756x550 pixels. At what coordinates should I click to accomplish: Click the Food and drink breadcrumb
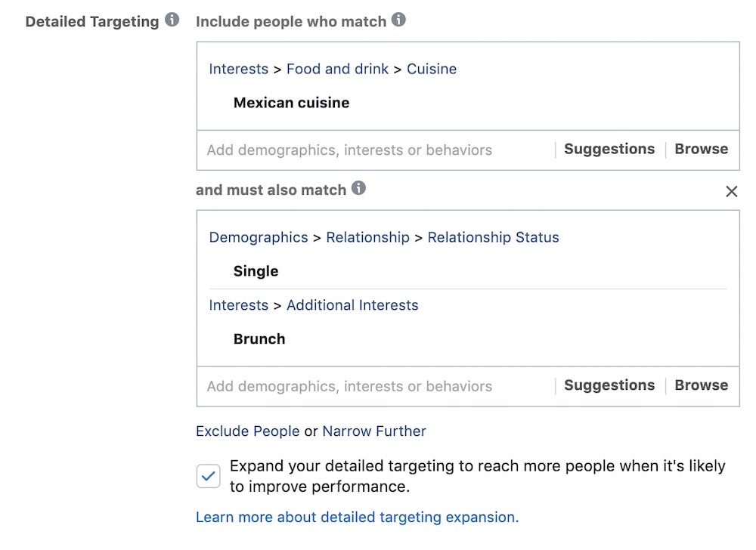point(337,70)
